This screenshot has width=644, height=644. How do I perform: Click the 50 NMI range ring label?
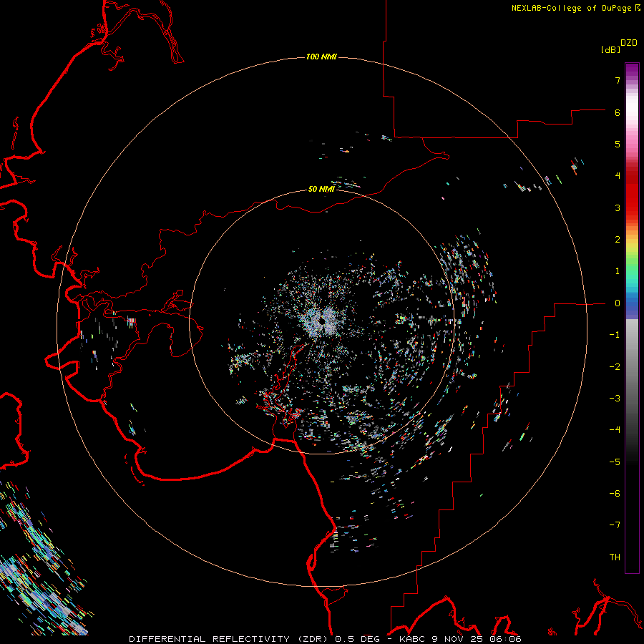pyautogui.click(x=321, y=189)
